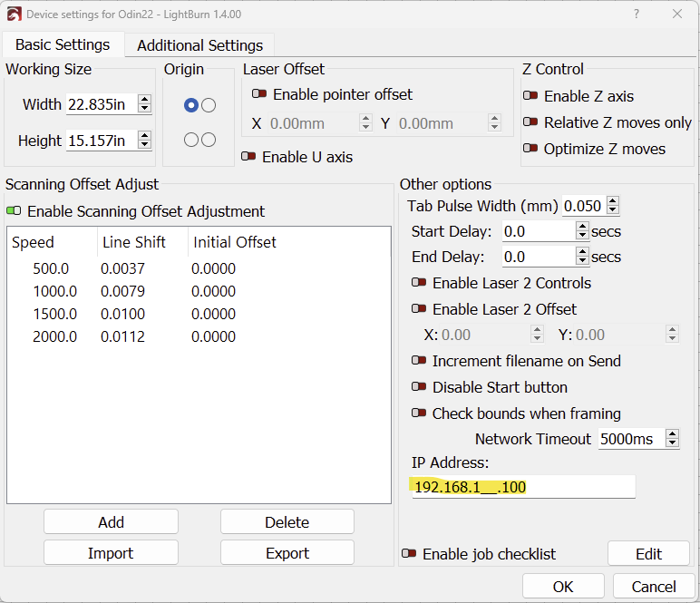Click the 0.0100 line shift cell
The width and height of the screenshot is (700, 603).
click(122, 314)
